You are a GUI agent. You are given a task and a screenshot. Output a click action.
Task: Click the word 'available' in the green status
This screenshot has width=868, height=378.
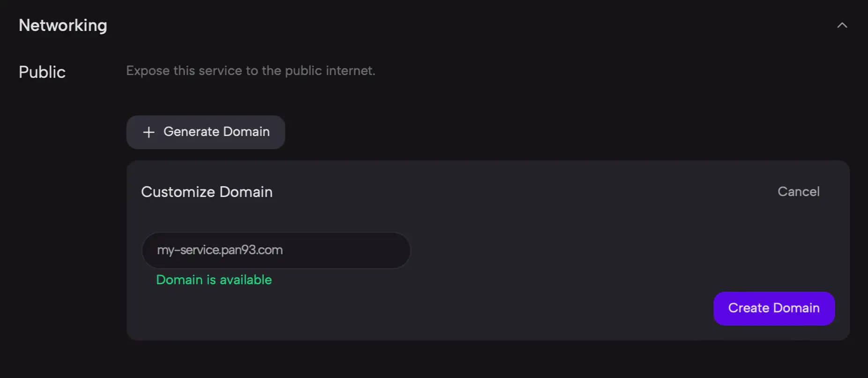tap(246, 280)
